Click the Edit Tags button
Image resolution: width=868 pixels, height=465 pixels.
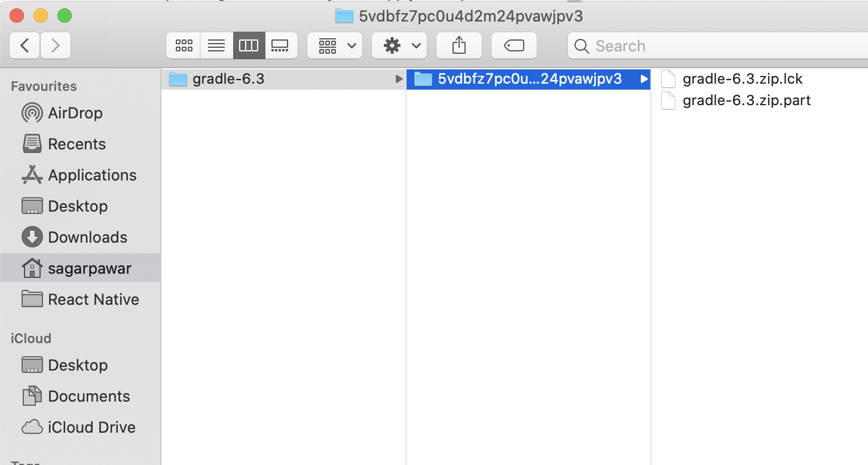(x=514, y=45)
